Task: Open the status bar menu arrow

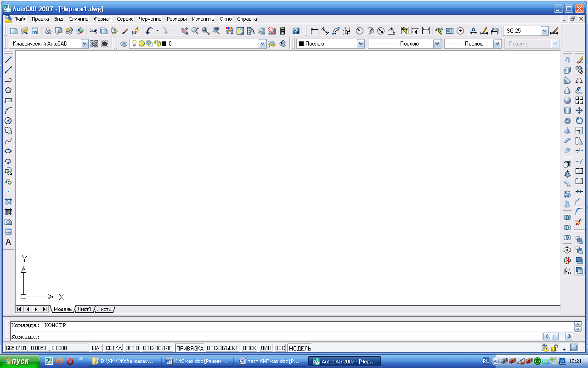Action: (564, 349)
